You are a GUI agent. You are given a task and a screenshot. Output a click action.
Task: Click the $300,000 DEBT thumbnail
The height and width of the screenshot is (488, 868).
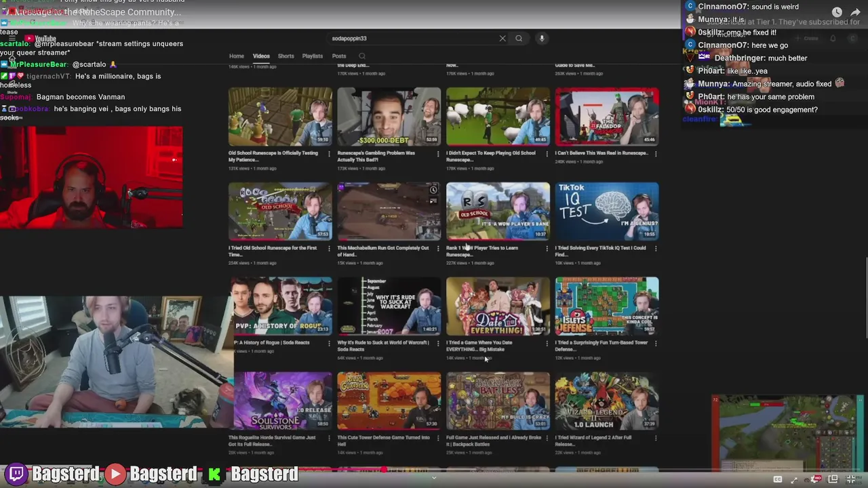tap(389, 116)
